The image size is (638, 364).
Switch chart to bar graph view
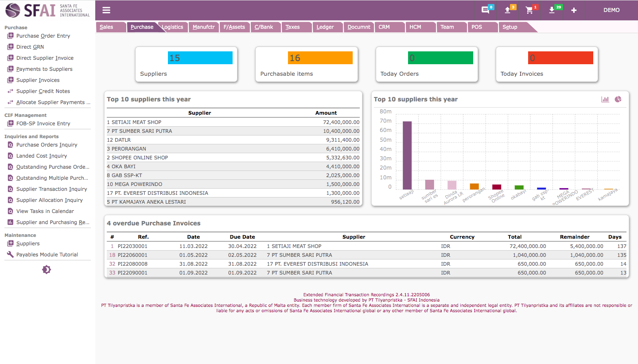pos(605,99)
